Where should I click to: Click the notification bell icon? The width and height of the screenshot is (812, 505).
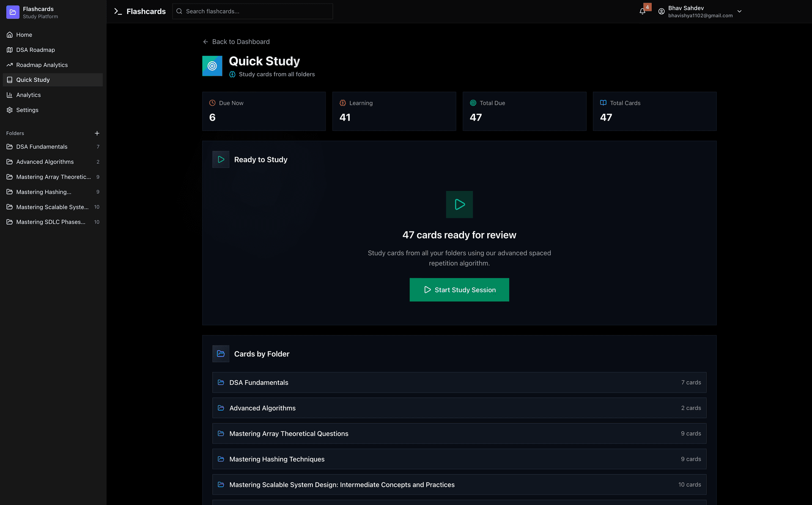coord(642,11)
